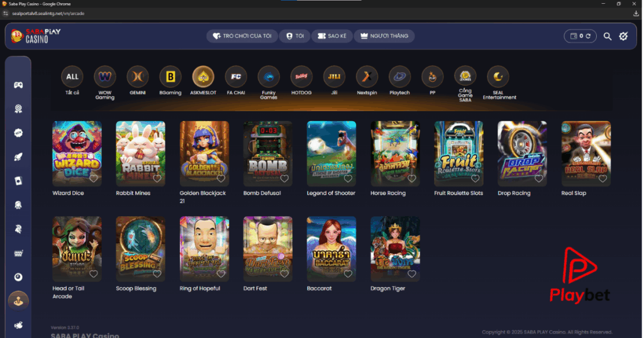This screenshot has height=338, width=644.
Task: Open the rooster sidebar category
Action: (x=18, y=229)
